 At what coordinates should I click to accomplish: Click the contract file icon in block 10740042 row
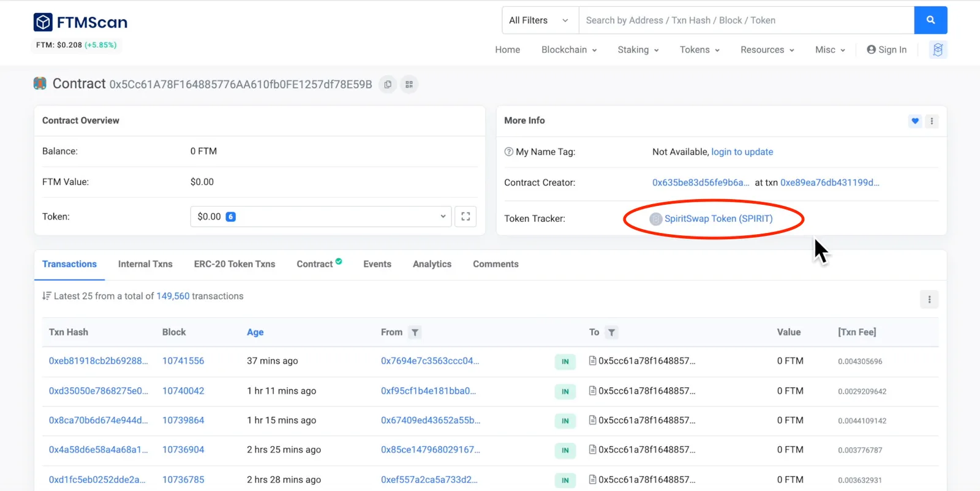pos(592,390)
